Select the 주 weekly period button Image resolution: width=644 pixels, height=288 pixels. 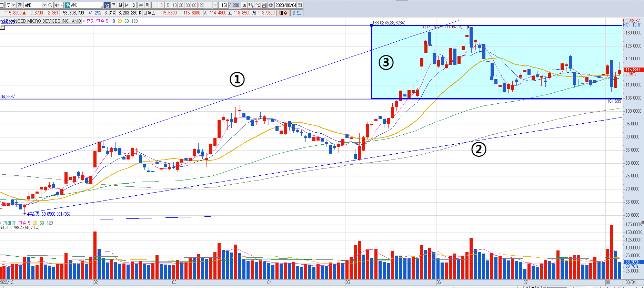click(x=113, y=5)
